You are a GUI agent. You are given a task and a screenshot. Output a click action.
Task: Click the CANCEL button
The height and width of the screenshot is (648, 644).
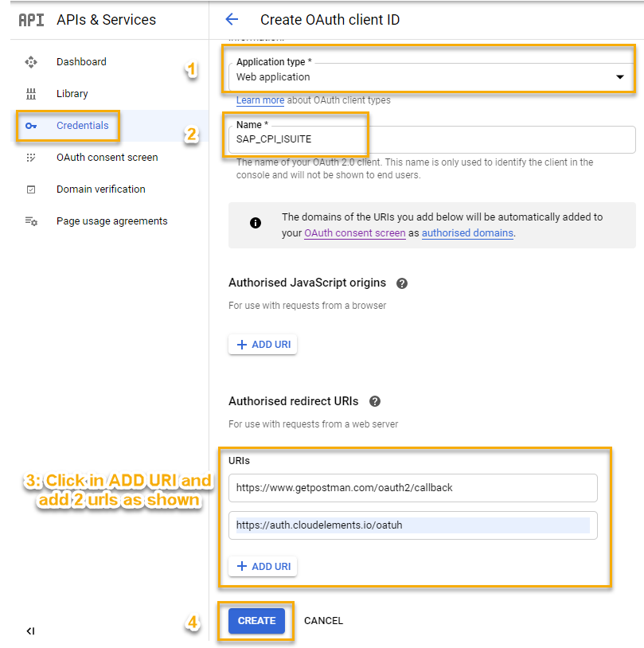point(324,621)
